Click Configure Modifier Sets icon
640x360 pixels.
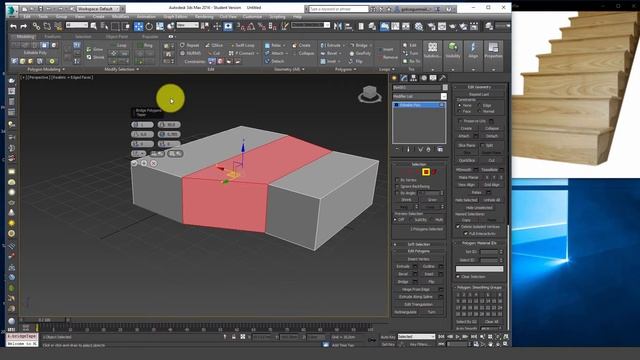coord(440,150)
